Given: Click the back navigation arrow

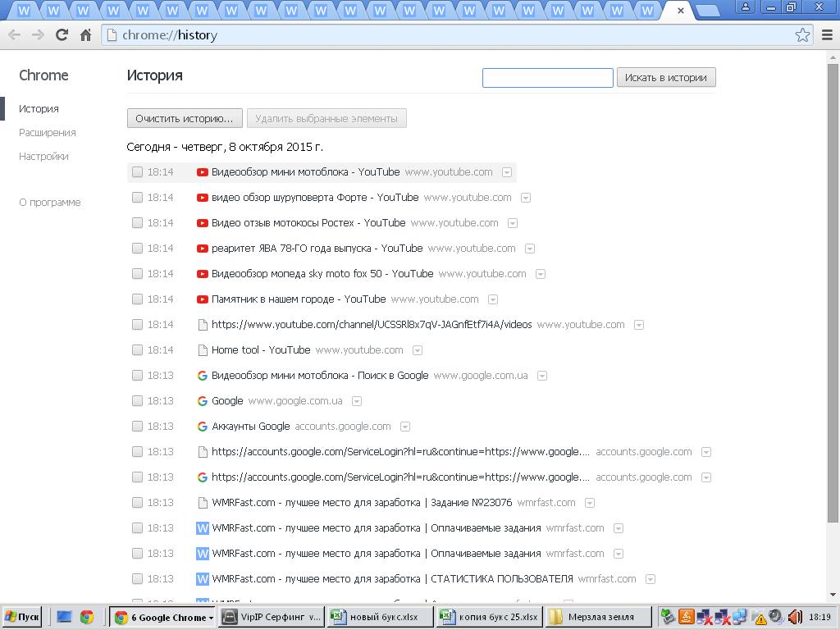Looking at the screenshot, I should 15,35.
